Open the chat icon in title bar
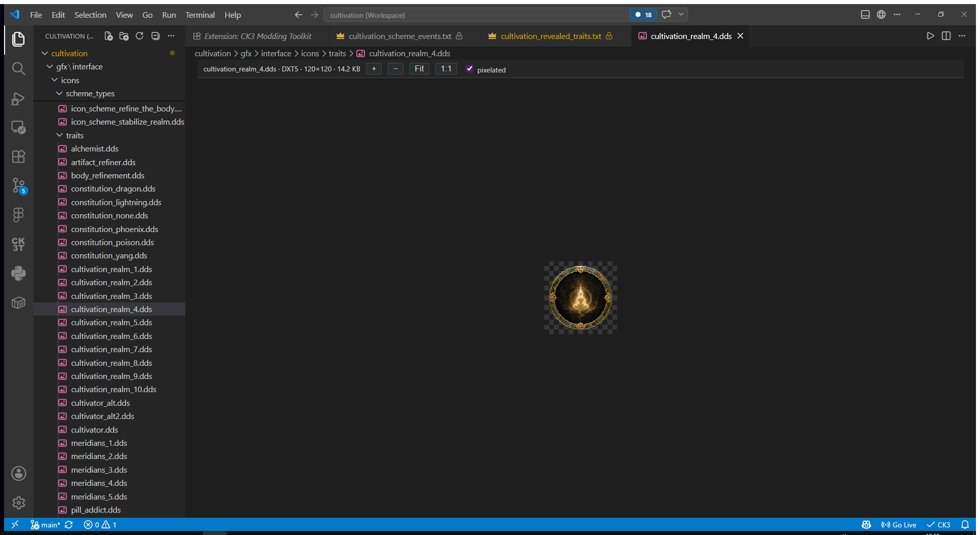The width and height of the screenshot is (980, 535). point(667,15)
